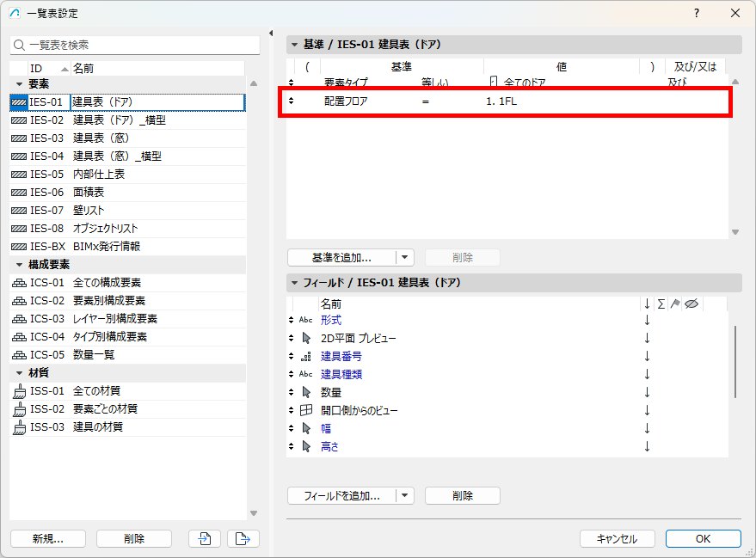Click the arrow icon beside 2D平面 プレビュー
Image resolution: width=756 pixels, height=558 pixels.
click(306, 338)
